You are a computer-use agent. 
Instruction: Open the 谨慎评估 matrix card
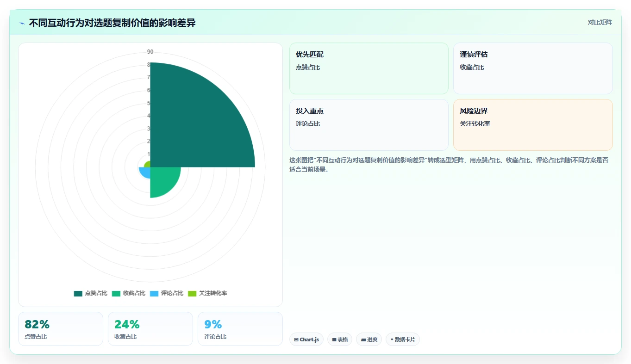(533, 68)
